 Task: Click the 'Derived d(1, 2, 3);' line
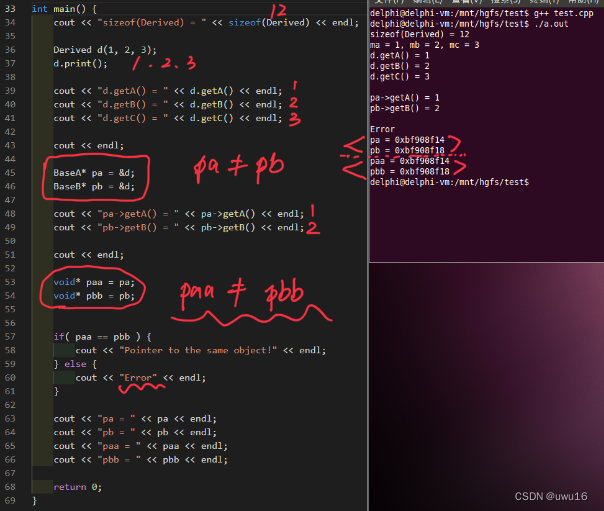[105, 50]
